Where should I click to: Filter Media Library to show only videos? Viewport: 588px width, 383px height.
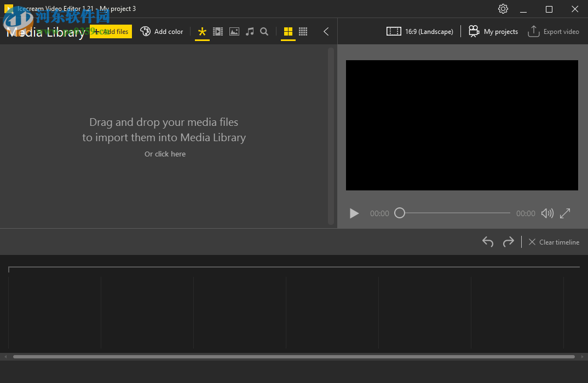coord(218,31)
